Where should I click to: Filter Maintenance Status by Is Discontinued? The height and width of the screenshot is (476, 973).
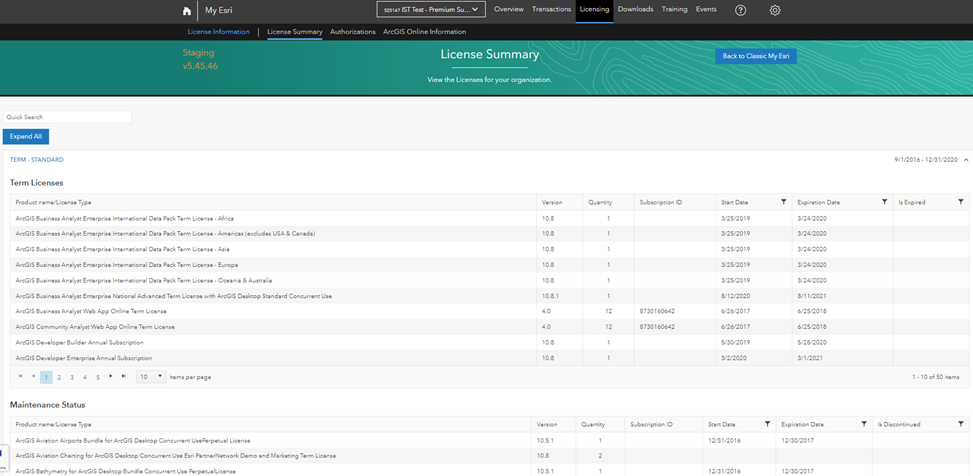[x=961, y=424]
